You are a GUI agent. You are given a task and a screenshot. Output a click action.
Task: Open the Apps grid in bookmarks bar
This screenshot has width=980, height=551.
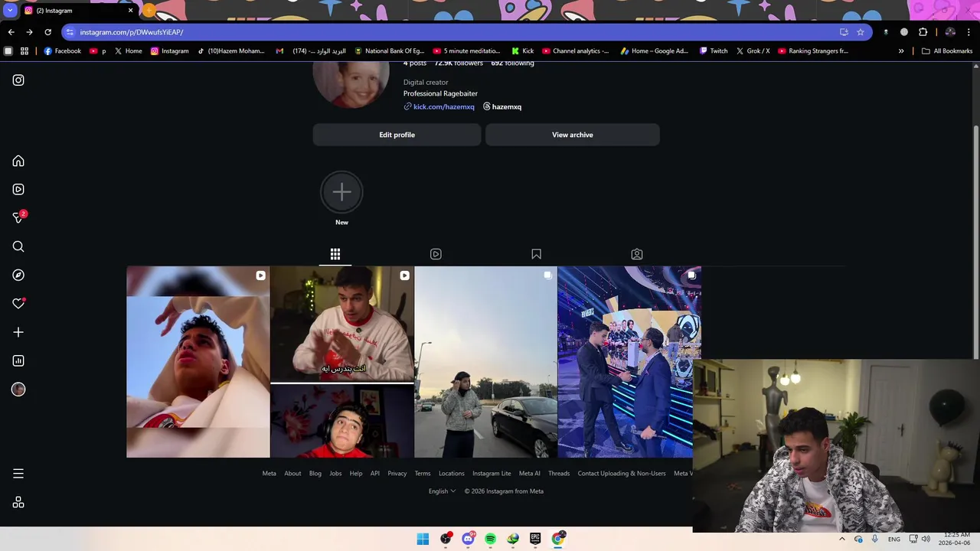[x=24, y=51]
